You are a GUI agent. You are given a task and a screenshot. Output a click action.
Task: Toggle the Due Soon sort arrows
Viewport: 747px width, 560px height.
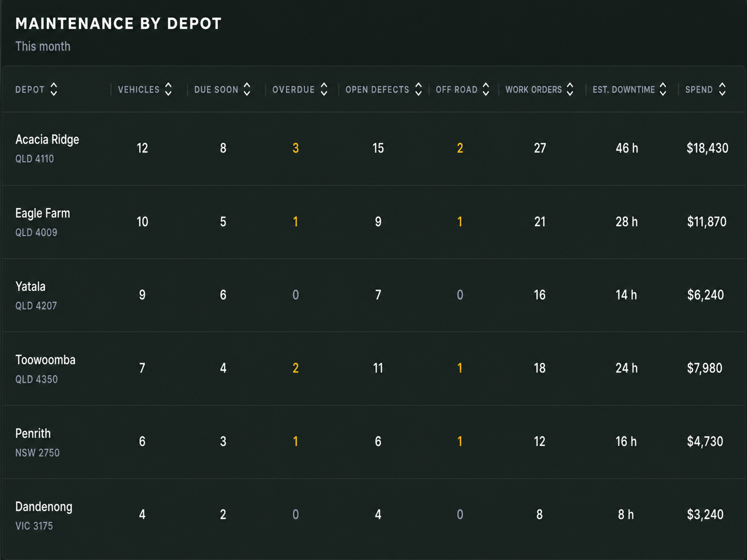click(x=247, y=89)
